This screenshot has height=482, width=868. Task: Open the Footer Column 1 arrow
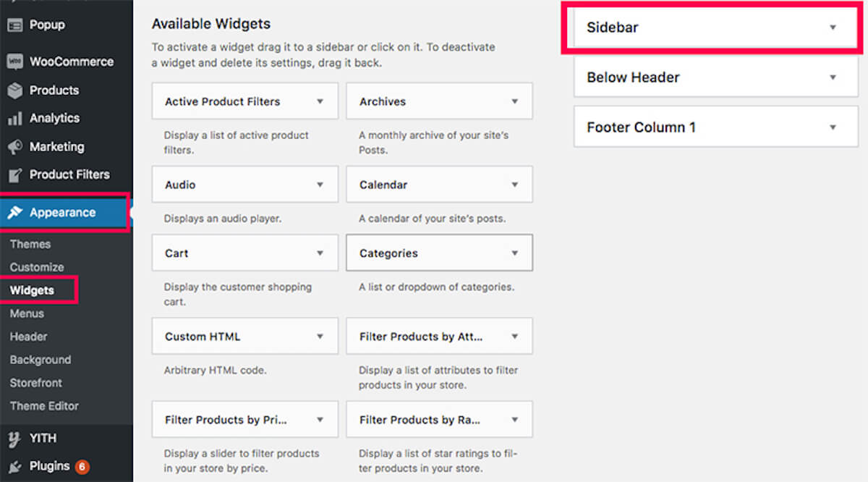(833, 127)
